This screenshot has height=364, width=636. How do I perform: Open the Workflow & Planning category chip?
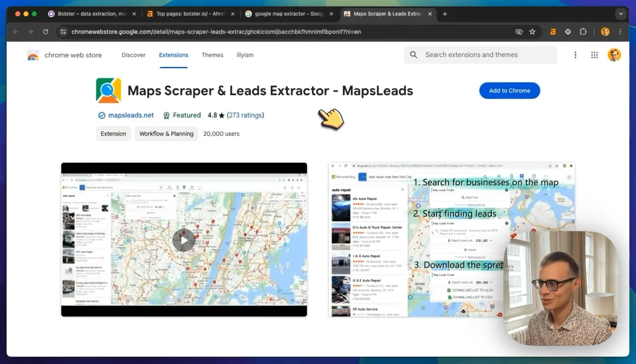click(x=166, y=134)
